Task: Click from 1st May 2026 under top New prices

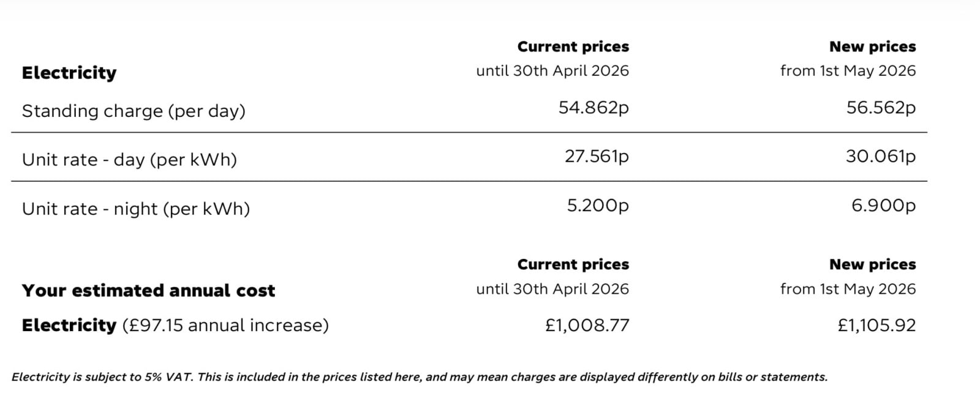Action: click(848, 71)
